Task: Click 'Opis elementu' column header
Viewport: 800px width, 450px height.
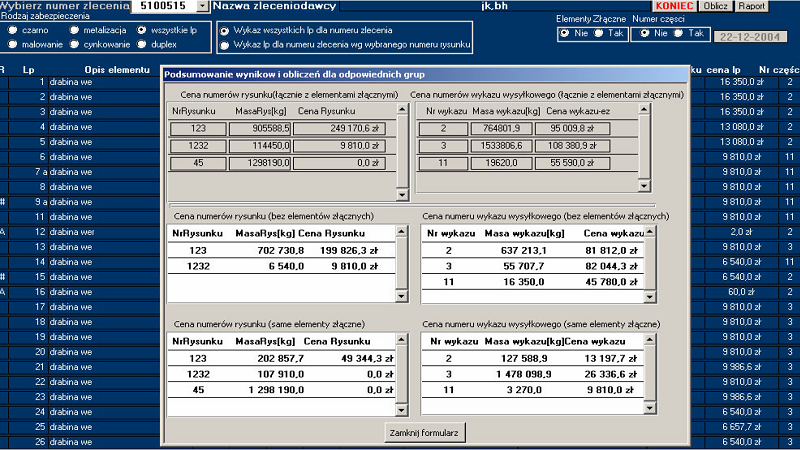Action: click(117, 70)
